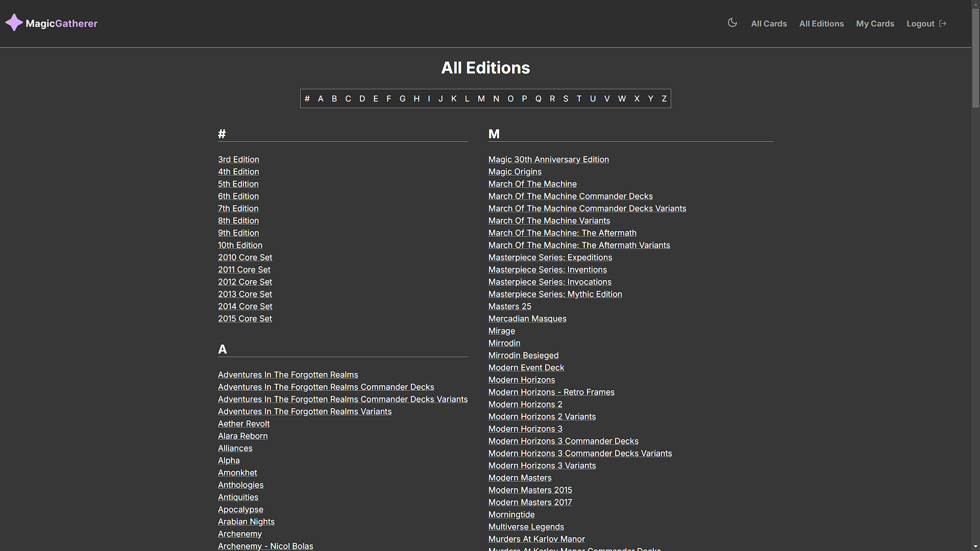Open the Mirrodin Besieged edition
The height and width of the screenshot is (551, 980).
524,356
